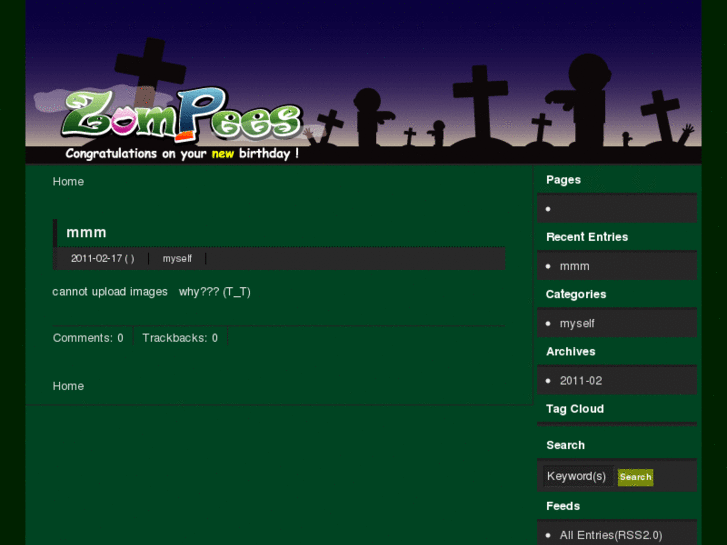Click the tagline 'Congratulations on your new birthday !'
727x545 pixels.
click(x=182, y=154)
